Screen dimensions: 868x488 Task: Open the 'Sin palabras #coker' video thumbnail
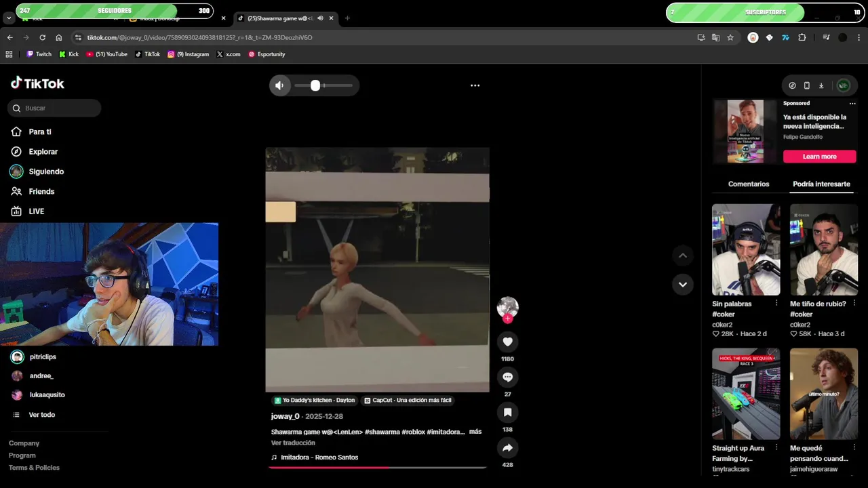pos(746,249)
